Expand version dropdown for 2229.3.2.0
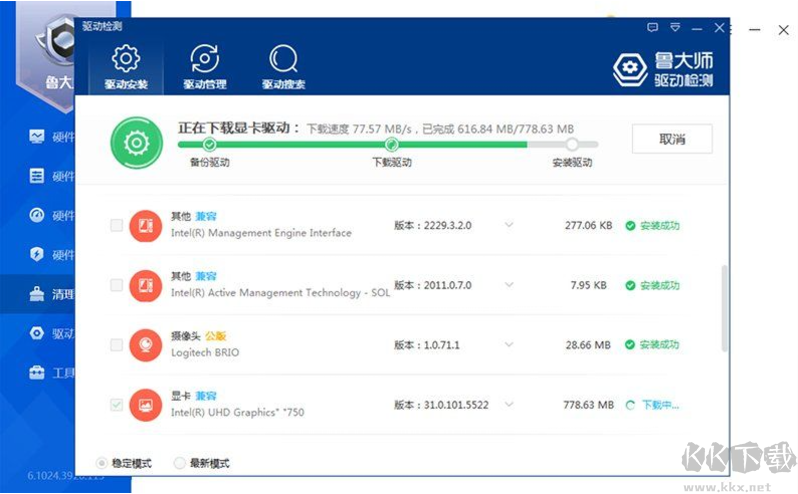 pyautogui.click(x=509, y=225)
